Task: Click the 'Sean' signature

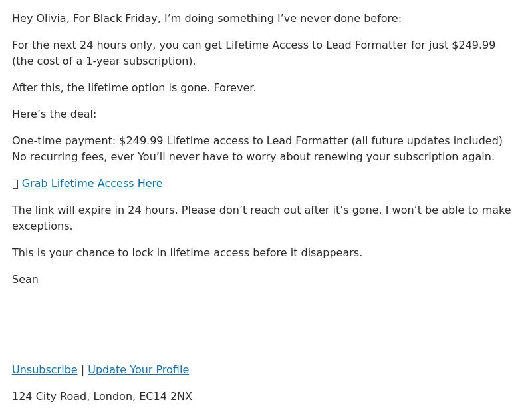Action: [25, 279]
